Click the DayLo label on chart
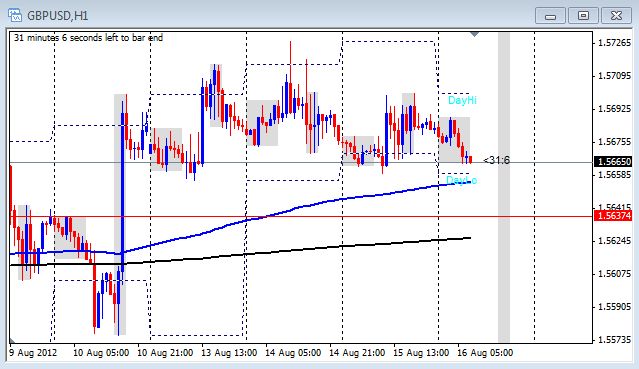This screenshot has width=639, height=369. pos(461,180)
